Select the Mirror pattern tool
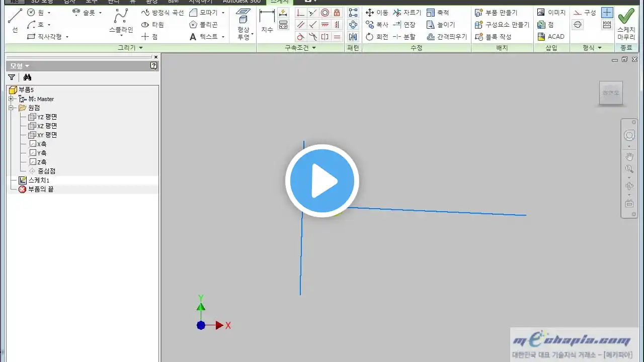 pyautogui.click(x=353, y=37)
